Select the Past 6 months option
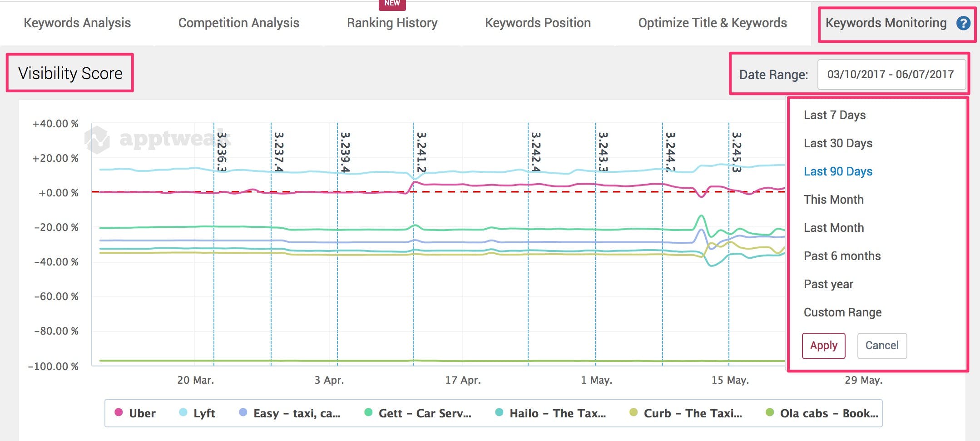The width and height of the screenshot is (980, 441). pyautogui.click(x=841, y=256)
